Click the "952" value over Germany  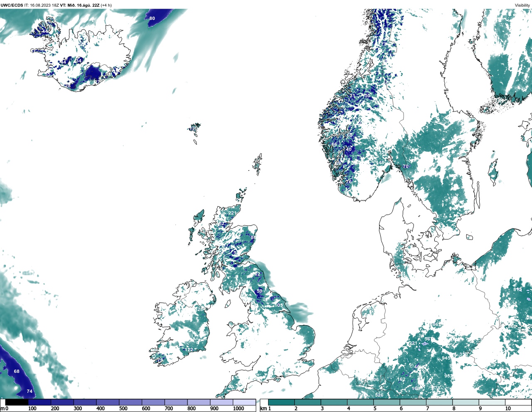pos(448,376)
